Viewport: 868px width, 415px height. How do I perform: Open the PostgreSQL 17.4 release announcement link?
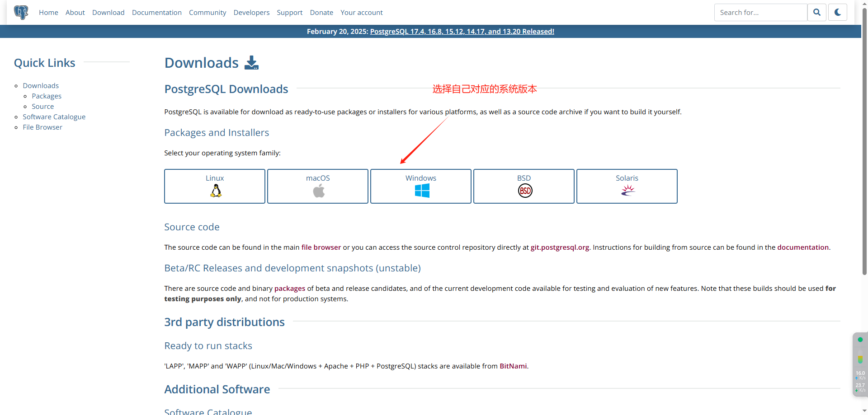pos(462,32)
